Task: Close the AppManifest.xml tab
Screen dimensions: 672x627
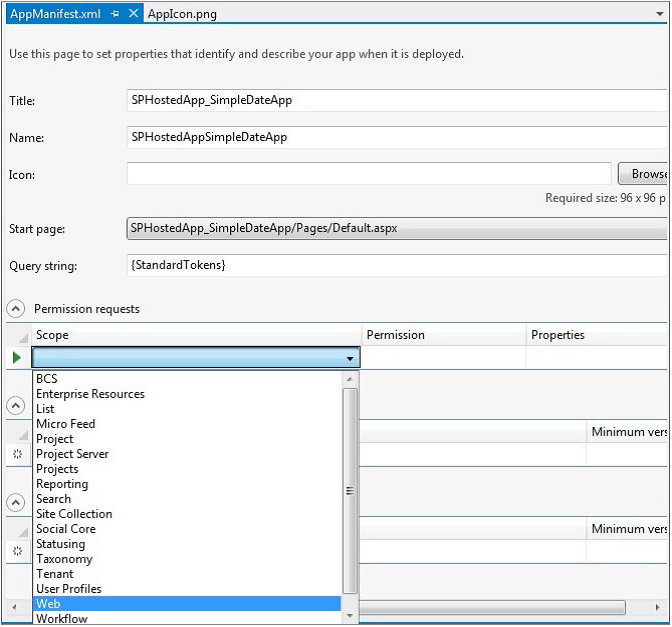Action: tap(133, 13)
